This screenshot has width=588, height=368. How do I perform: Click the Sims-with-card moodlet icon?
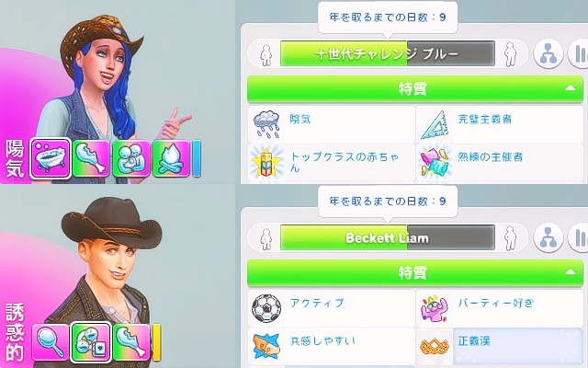91,342
